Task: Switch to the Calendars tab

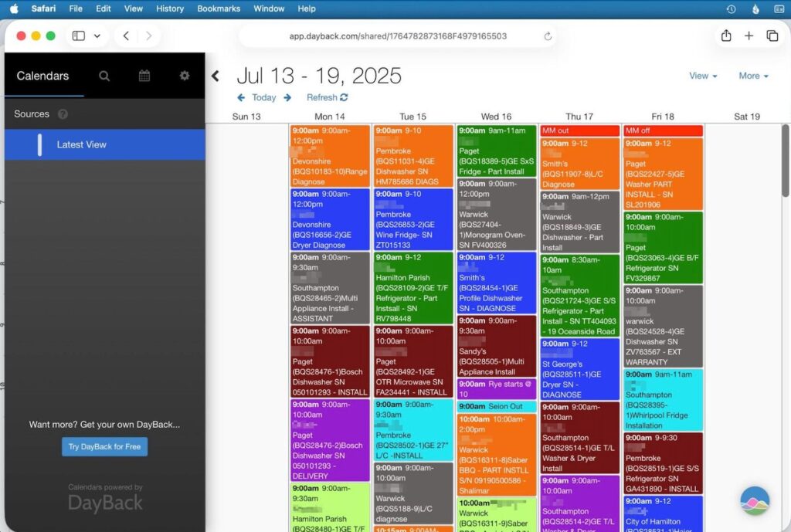Action: point(42,76)
